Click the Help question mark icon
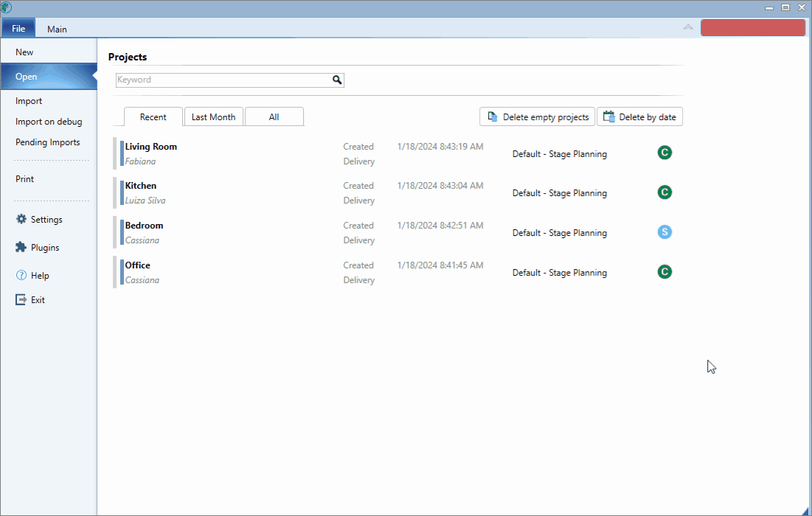812x516 pixels. point(21,275)
